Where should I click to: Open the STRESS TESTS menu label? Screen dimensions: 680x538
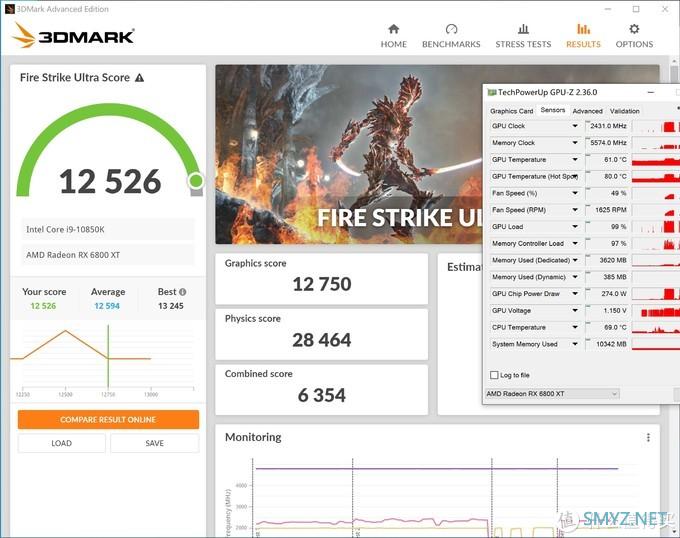523,44
